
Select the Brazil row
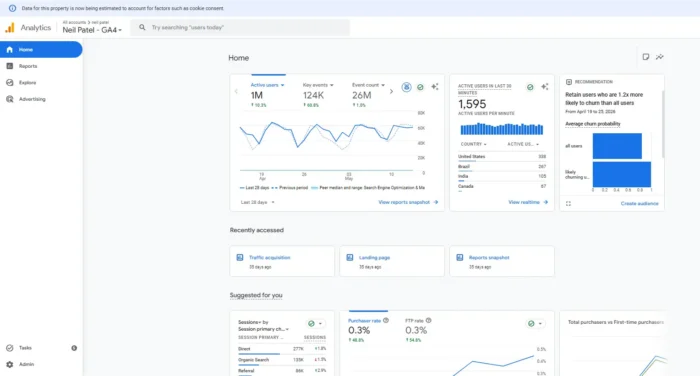click(502, 167)
